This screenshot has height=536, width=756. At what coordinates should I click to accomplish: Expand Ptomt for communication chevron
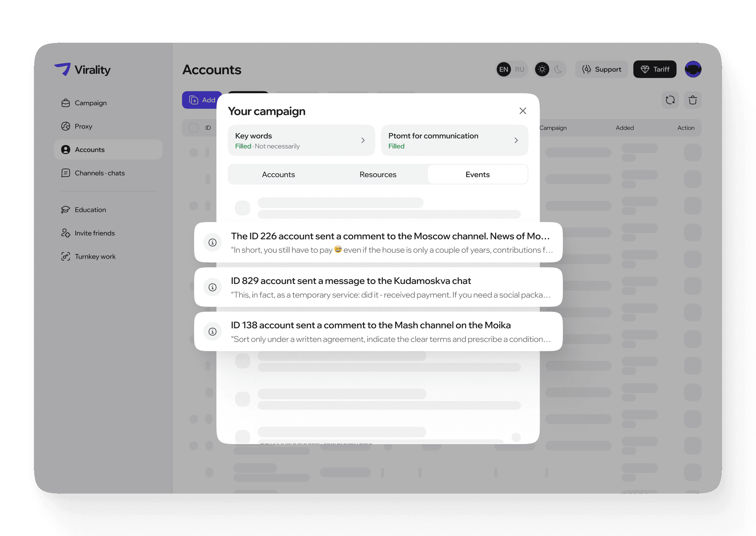[x=516, y=140]
